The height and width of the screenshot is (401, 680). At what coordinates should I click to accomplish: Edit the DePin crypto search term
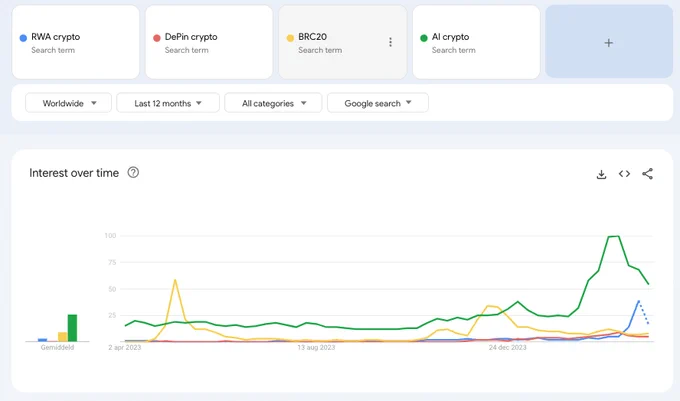(x=191, y=37)
